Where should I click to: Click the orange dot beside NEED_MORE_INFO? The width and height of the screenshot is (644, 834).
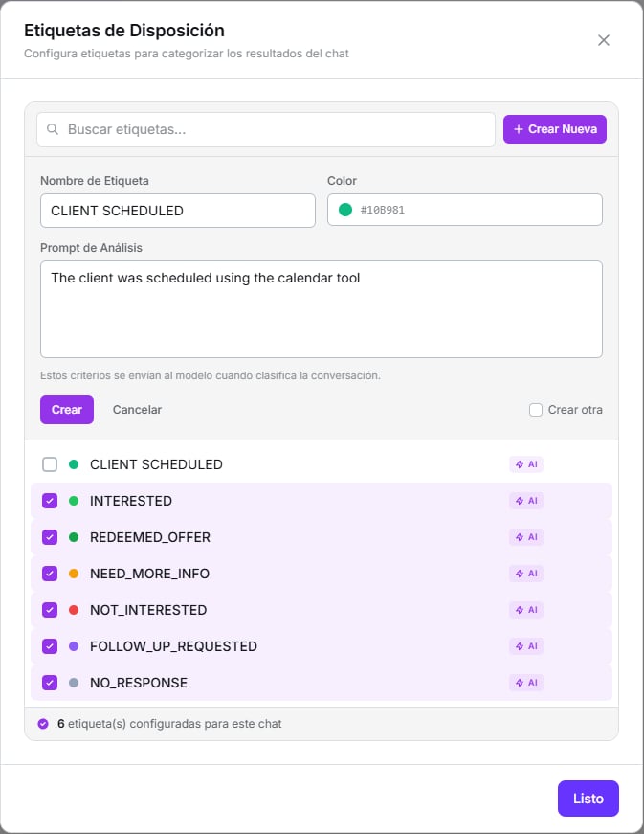coord(74,574)
